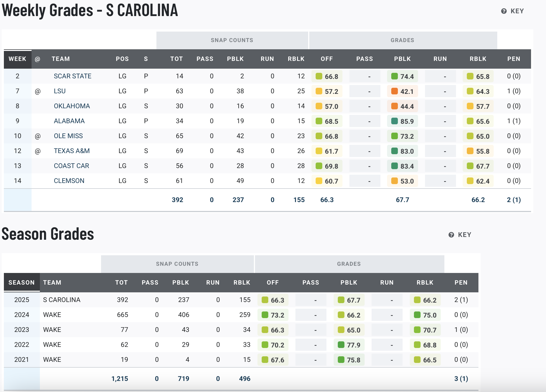
Task: Follow the OKLAHOMA opponent link
Action: [72, 106]
